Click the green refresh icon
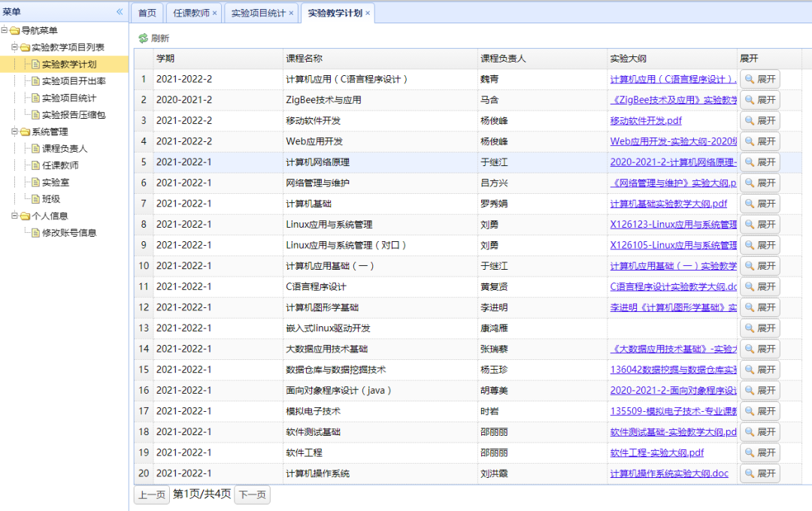Viewport: 812px width, 511px height. click(x=143, y=38)
